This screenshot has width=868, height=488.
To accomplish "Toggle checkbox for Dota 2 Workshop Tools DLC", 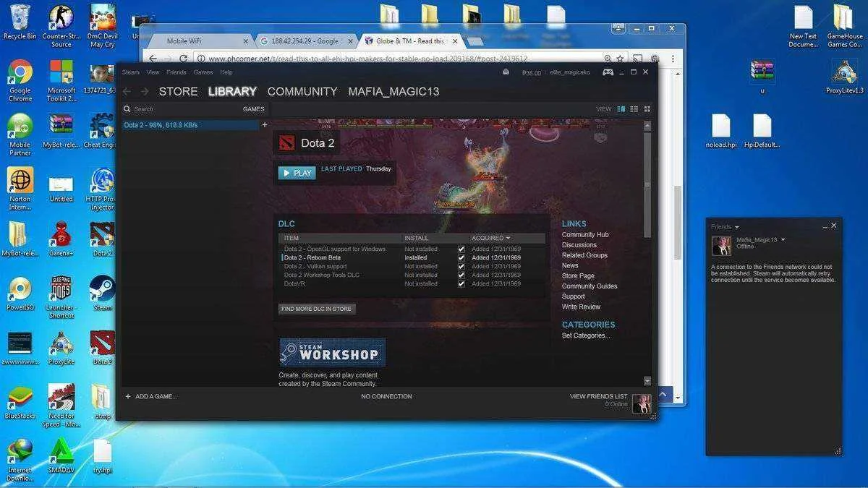I will [x=461, y=275].
